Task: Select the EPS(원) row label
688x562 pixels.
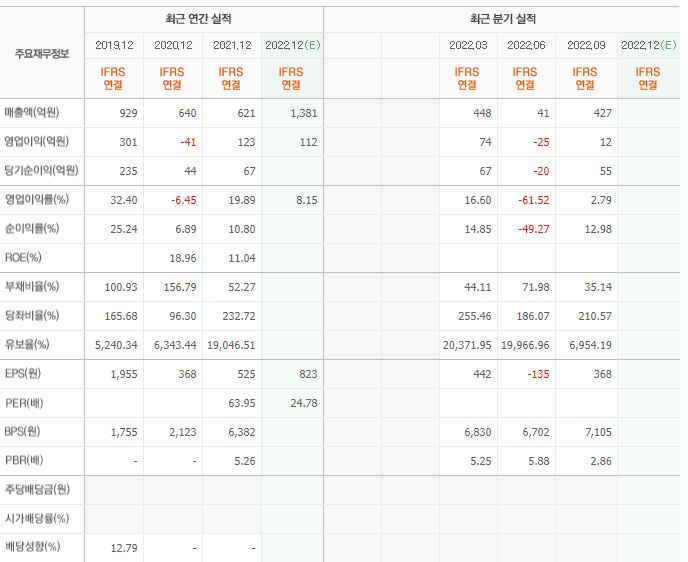Action: click(x=23, y=374)
